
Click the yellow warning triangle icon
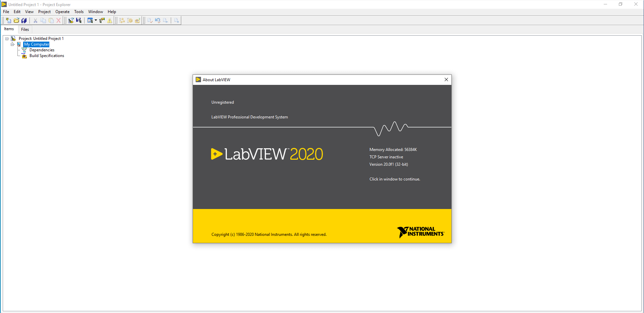click(110, 20)
